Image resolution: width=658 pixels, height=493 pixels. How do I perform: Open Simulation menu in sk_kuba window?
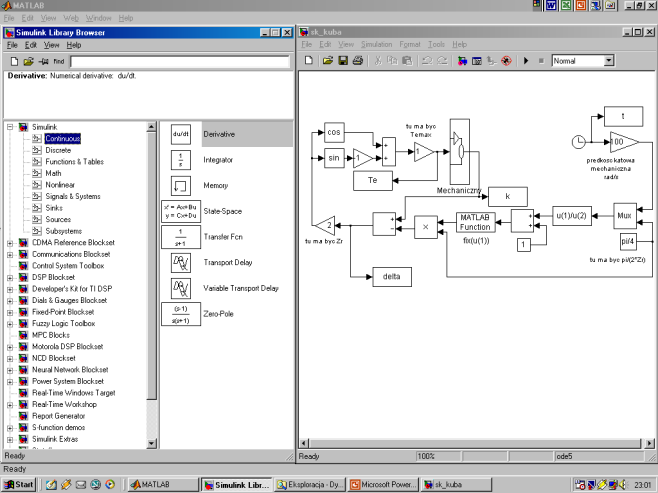(x=376, y=44)
